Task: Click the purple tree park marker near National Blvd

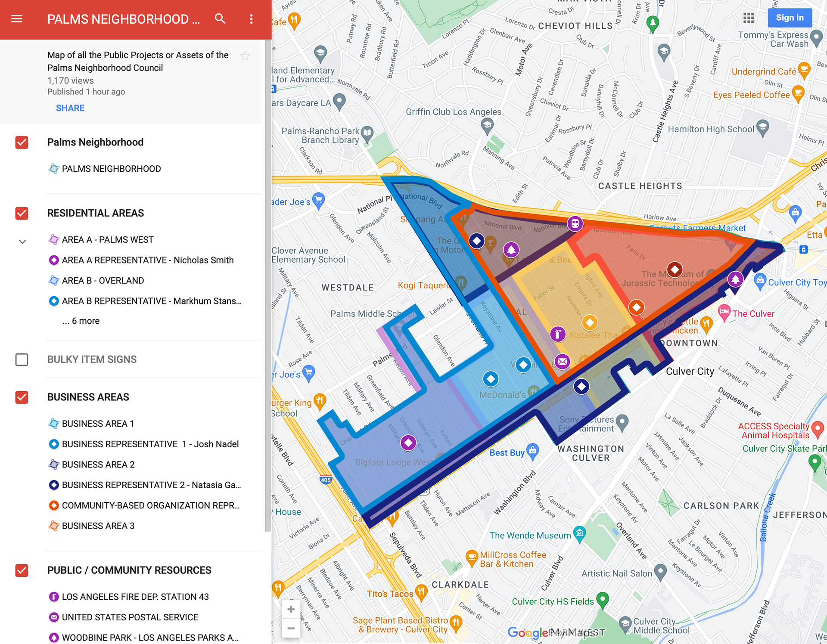Action: [511, 249]
